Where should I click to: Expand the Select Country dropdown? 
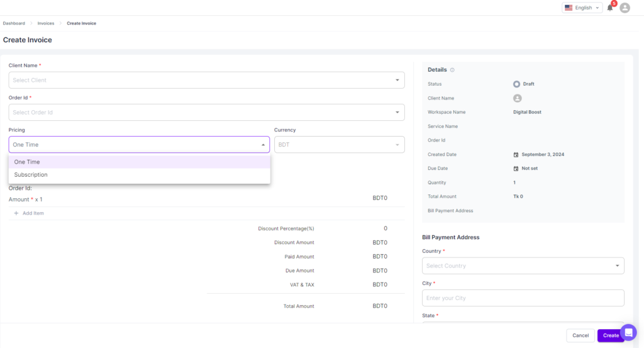523,266
